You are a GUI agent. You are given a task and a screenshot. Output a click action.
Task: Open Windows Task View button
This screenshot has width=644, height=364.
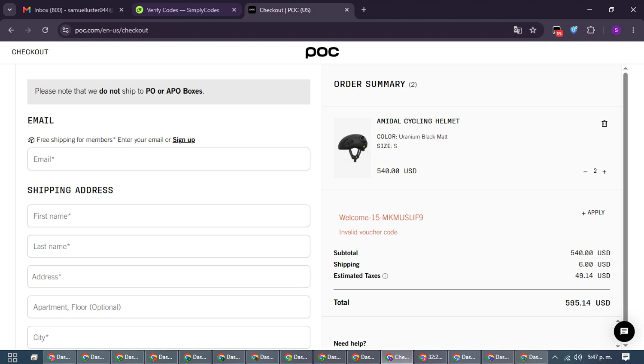tap(12, 357)
